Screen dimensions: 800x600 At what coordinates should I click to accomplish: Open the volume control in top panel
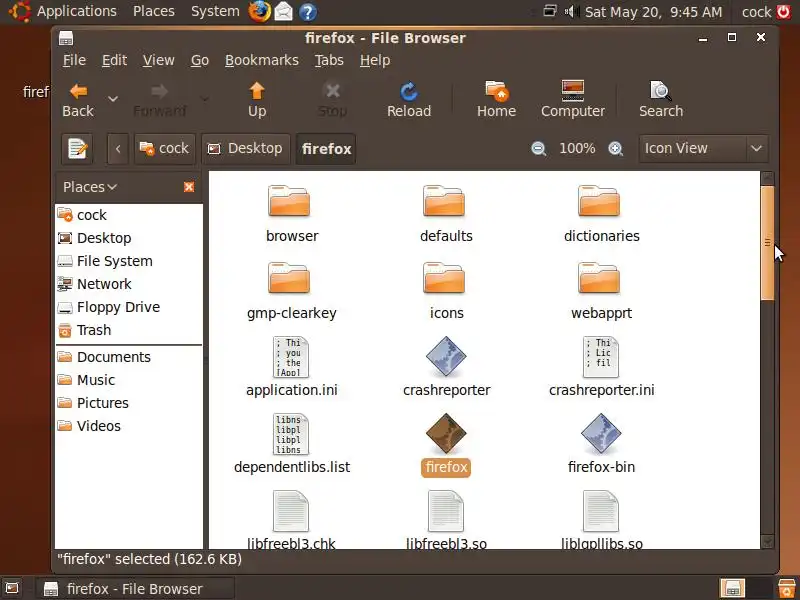pyautogui.click(x=571, y=11)
